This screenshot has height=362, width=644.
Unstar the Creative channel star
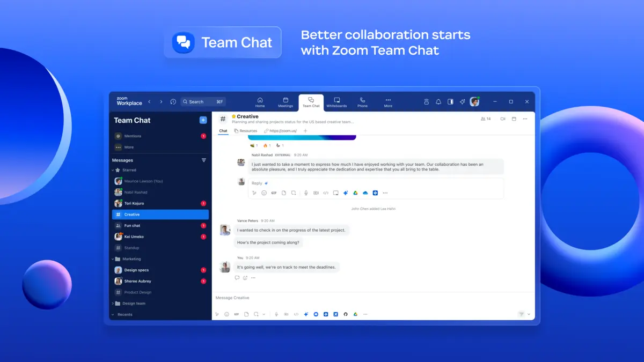click(234, 116)
